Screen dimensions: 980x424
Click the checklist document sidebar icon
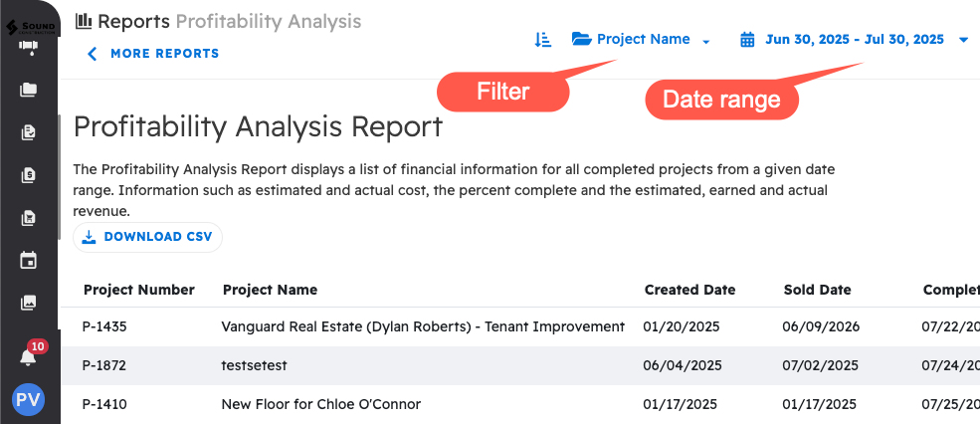point(29,132)
